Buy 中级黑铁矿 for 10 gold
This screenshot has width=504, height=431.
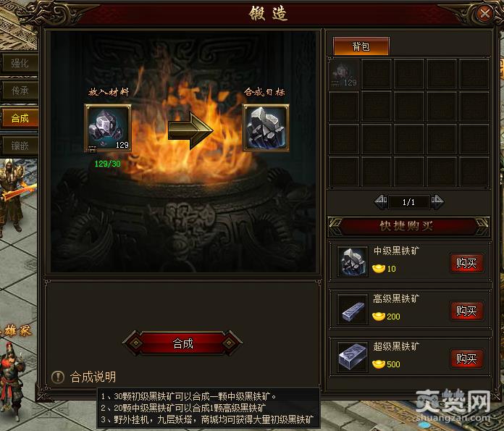point(467,263)
